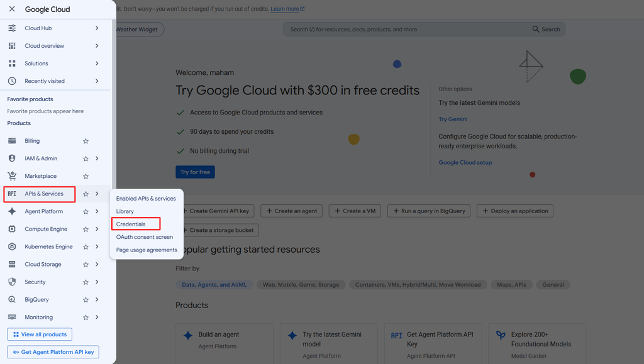
Task: Click the BigQuery magnifier icon
Action: pyautogui.click(x=12, y=300)
